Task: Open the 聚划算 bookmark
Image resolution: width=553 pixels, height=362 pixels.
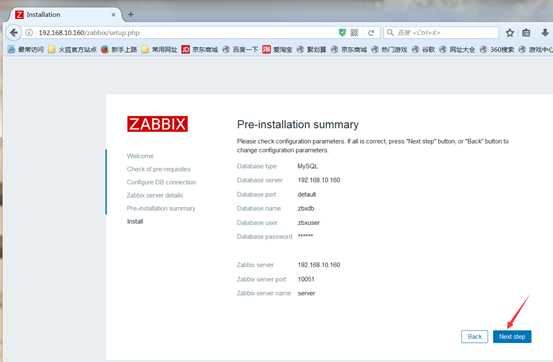Action: click(x=311, y=50)
